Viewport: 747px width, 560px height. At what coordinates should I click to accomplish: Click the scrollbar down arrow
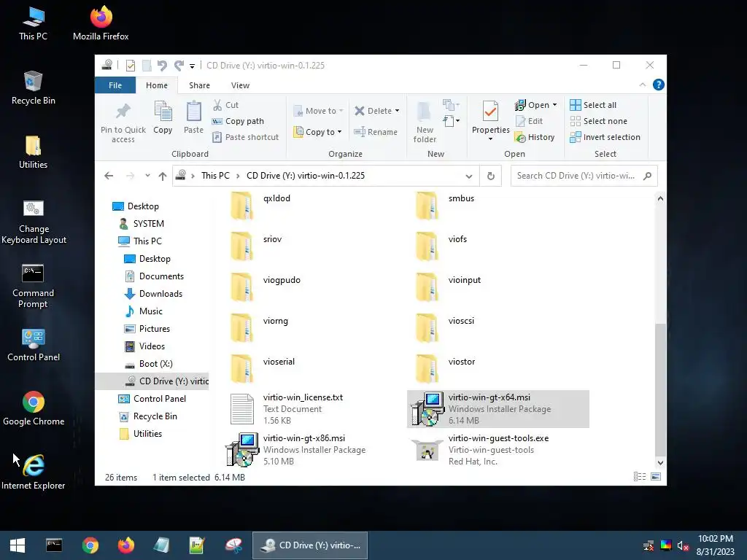659,463
